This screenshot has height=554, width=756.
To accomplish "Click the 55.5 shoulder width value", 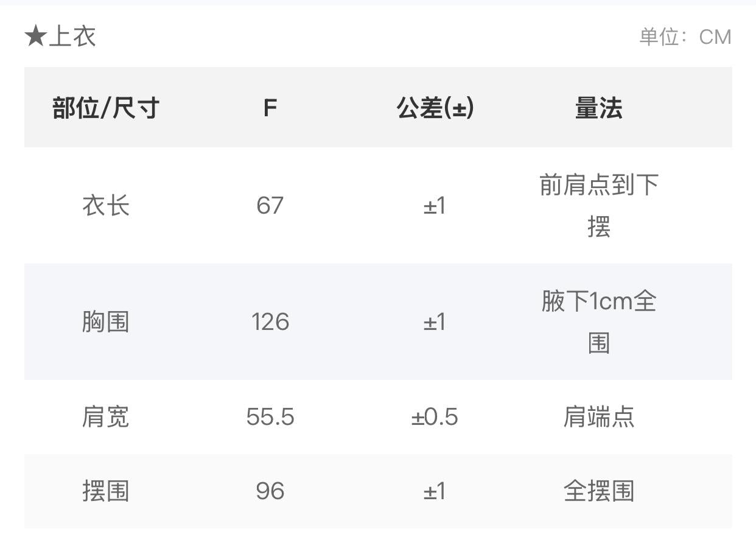I will click(x=270, y=417).
